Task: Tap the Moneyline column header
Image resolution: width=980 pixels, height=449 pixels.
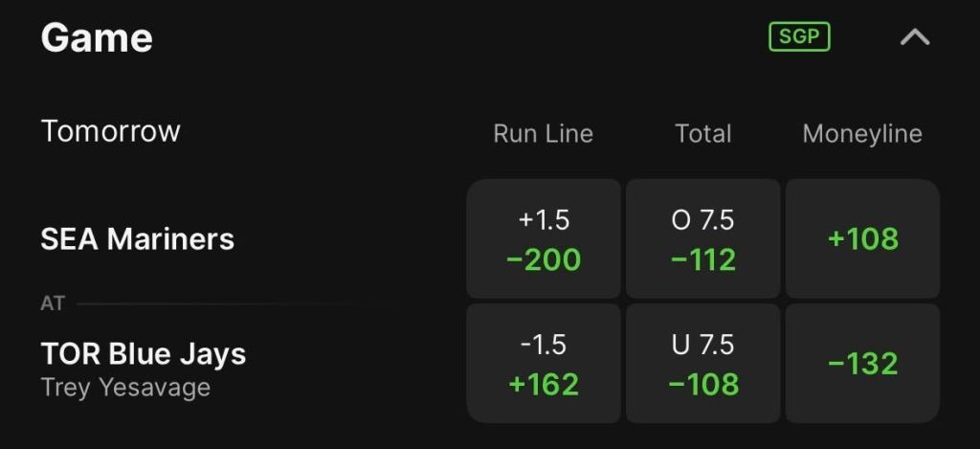Action: [x=862, y=134]
